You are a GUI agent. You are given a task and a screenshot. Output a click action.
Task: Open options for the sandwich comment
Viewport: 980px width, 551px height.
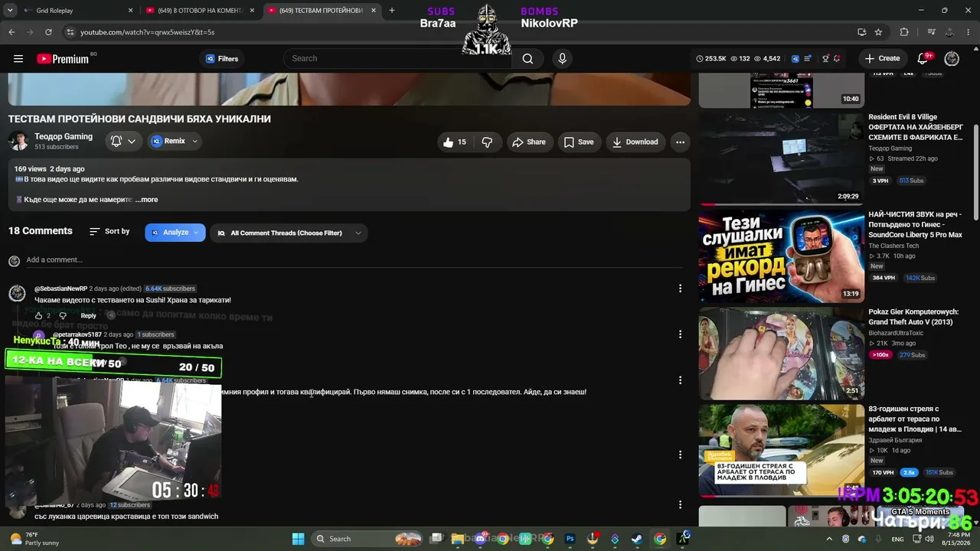(x=680, y=504)
